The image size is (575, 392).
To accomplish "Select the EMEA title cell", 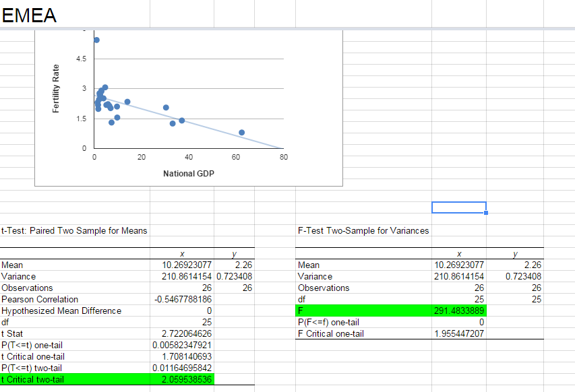I will (30, 15).
